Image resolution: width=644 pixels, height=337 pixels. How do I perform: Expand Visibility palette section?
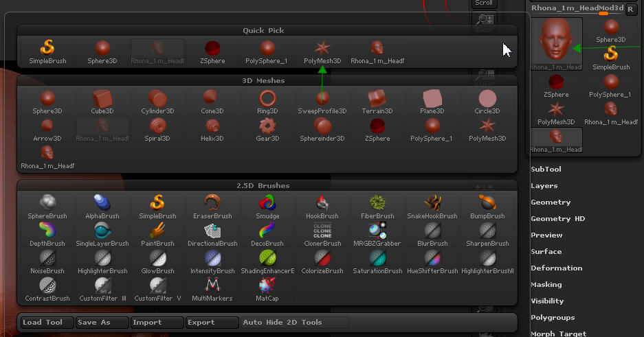click(x=547, y=301)
